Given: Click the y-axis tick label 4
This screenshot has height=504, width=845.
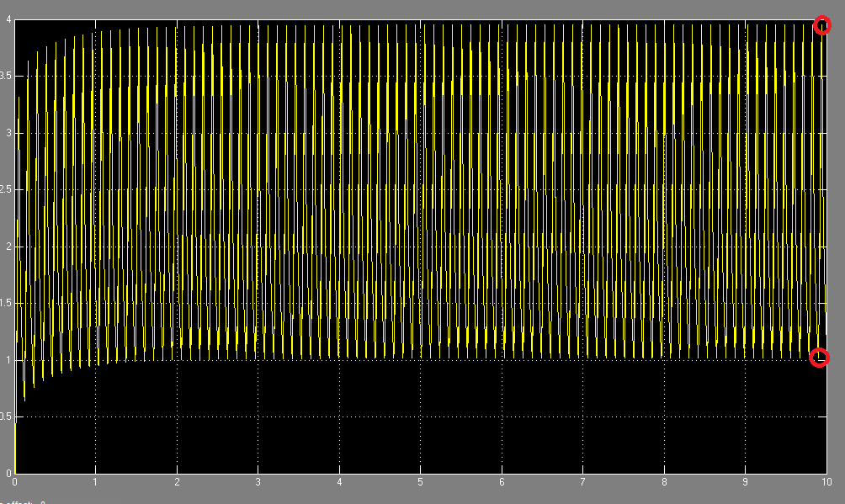Looking at the screenshot, I should tap(8, 19).
